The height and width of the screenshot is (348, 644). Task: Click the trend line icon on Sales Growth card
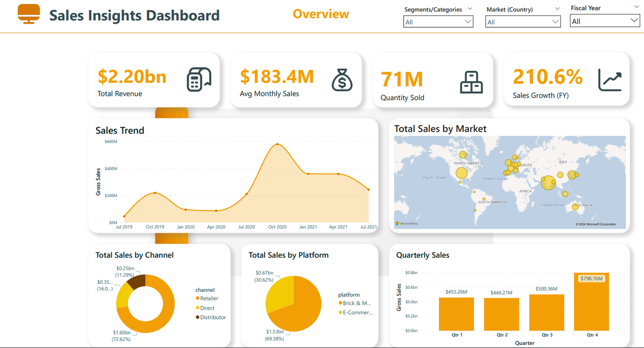pyautogui.click(x=610, y=79)
